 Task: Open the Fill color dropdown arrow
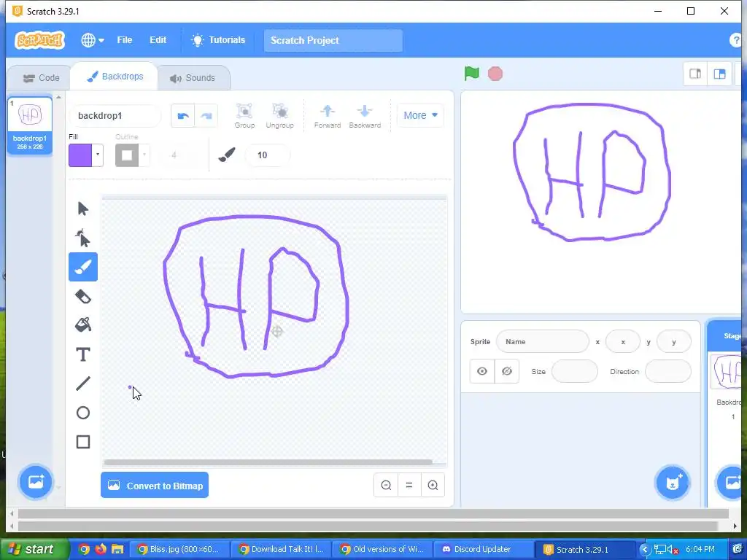(98, 155)
